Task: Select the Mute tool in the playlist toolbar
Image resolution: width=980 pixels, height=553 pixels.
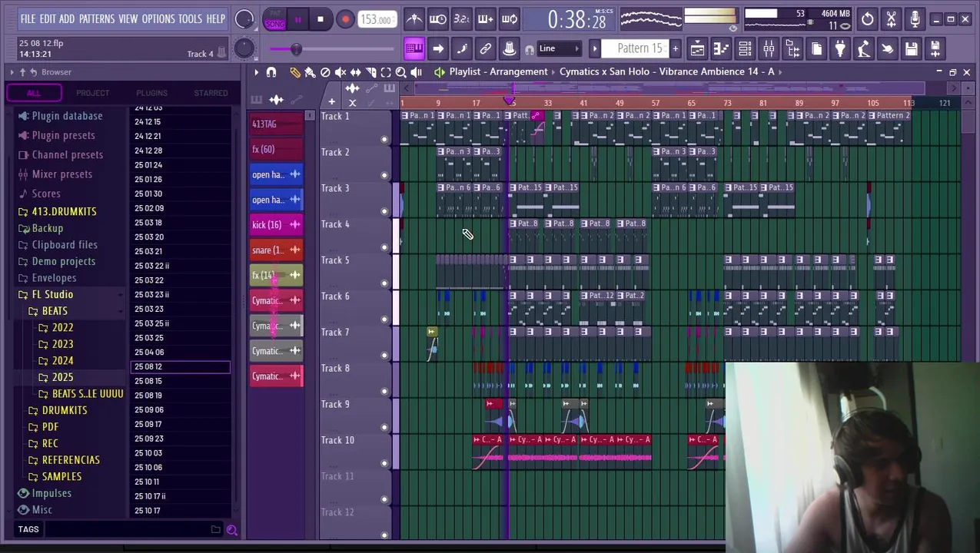Action: (341, 72)
